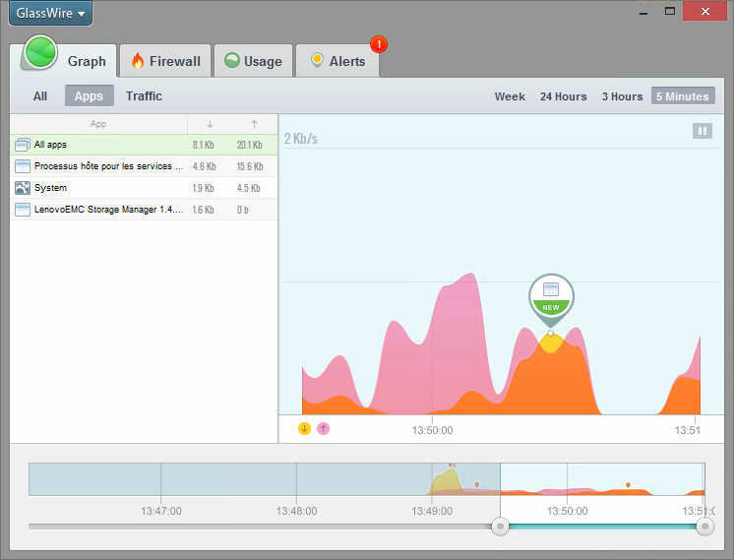734x560 pixels.
Task: Switch to the Firewall tab
Action: pyautogui.click(x=165, y=61)
